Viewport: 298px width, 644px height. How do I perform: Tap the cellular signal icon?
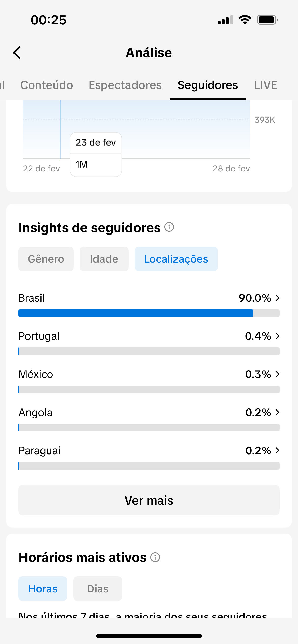coord(225,20)
